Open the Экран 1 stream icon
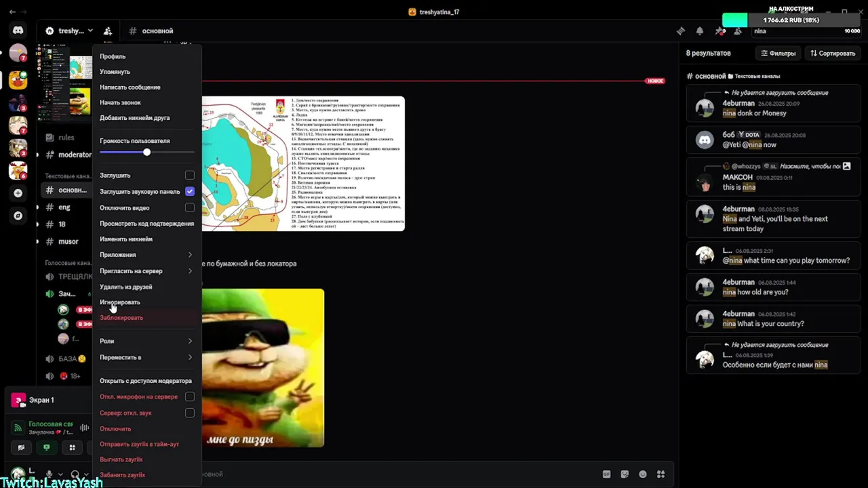Viewport: 868px width, 488px height. coord(19,400)
